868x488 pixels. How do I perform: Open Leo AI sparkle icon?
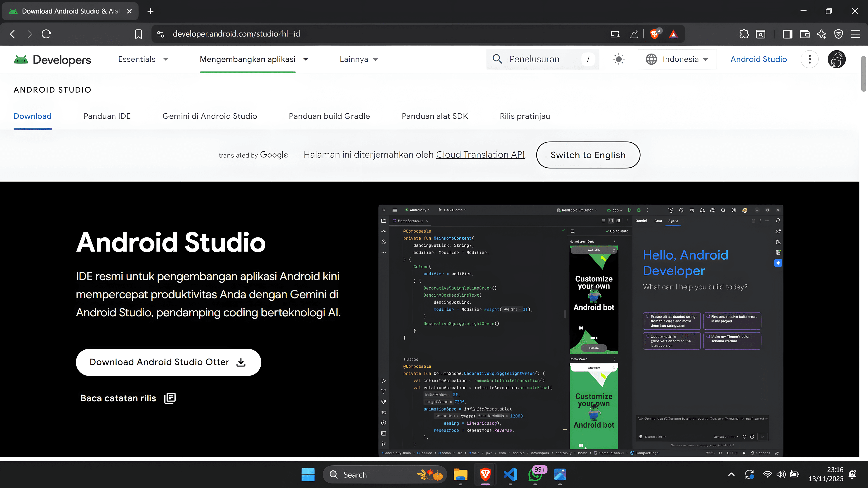click(821, 34)
